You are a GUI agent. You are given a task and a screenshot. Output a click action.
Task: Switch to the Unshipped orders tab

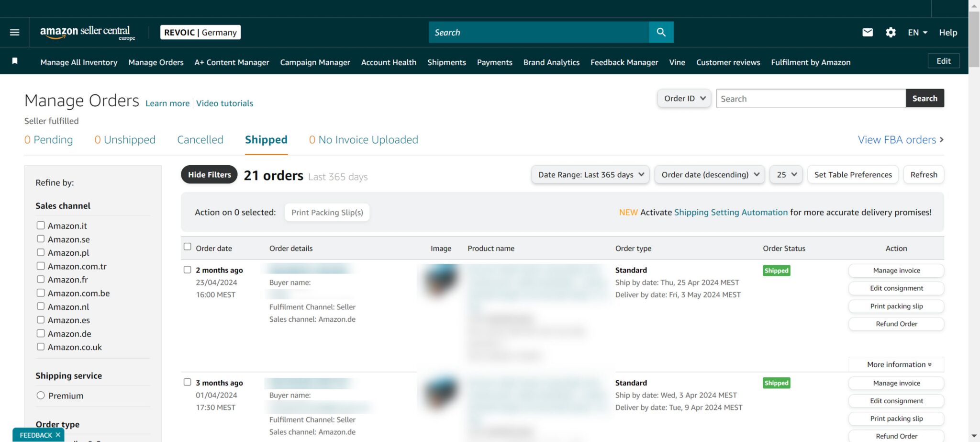pos(125,139)
